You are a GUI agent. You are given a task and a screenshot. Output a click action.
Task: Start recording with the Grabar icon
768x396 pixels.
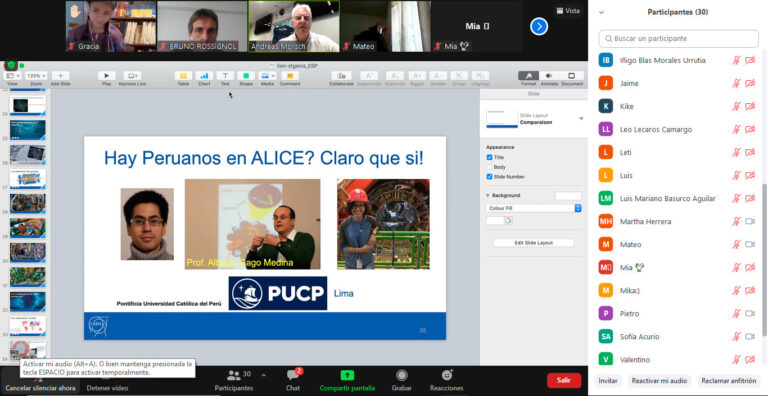402,375
